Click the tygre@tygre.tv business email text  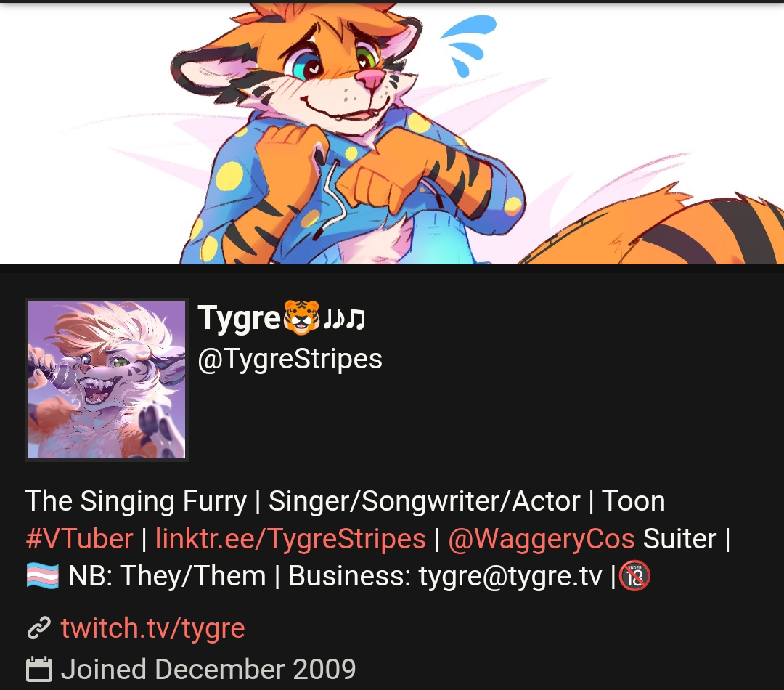(x=510, y=576)
